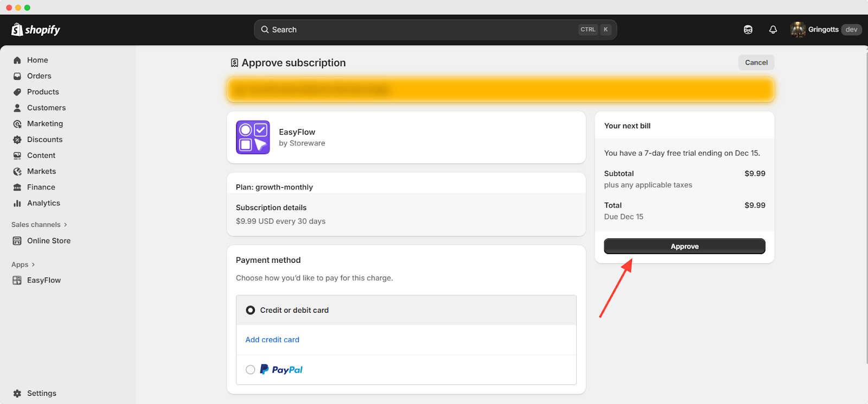Click the Finance bank icon
This screenshot has width=868, height=404.
(x=17, y=187)
